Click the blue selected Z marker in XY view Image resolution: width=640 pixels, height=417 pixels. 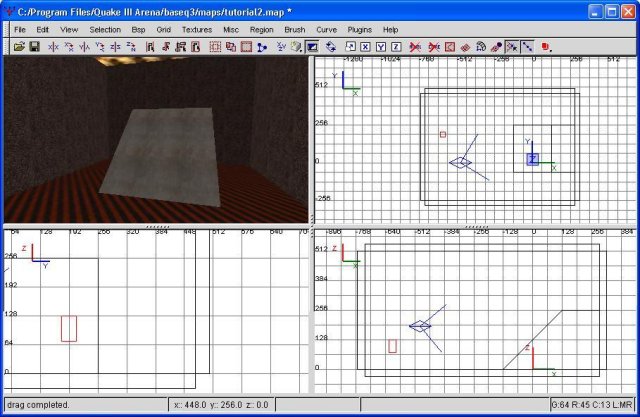coord(533,159)
